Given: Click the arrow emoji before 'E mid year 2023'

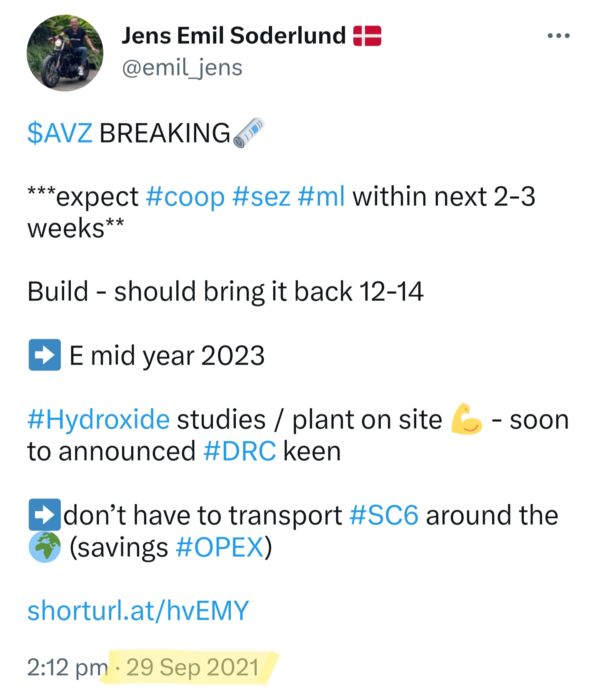Looking at the screenshot, I should [45, 355].
